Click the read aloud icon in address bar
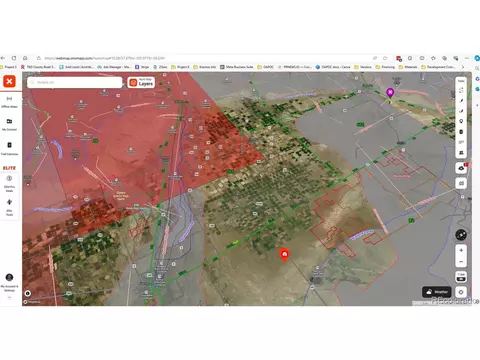480x360 pixels. [x=375, y=58]
